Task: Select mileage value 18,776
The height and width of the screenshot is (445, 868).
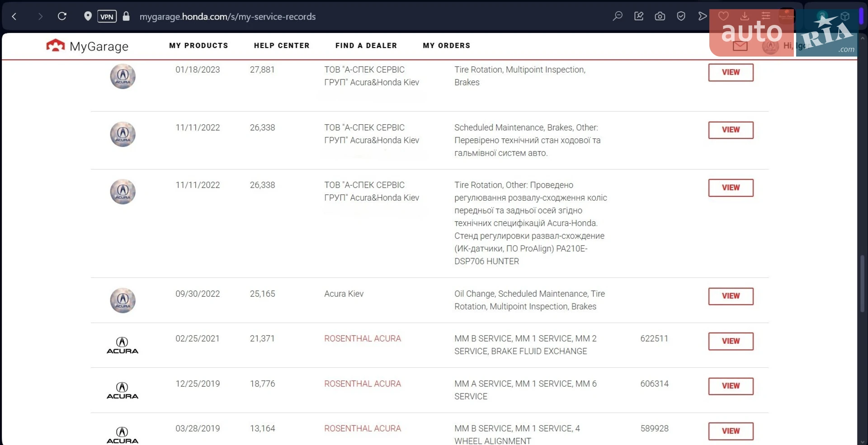Action: pyautogui.click(x=262, y=384)
